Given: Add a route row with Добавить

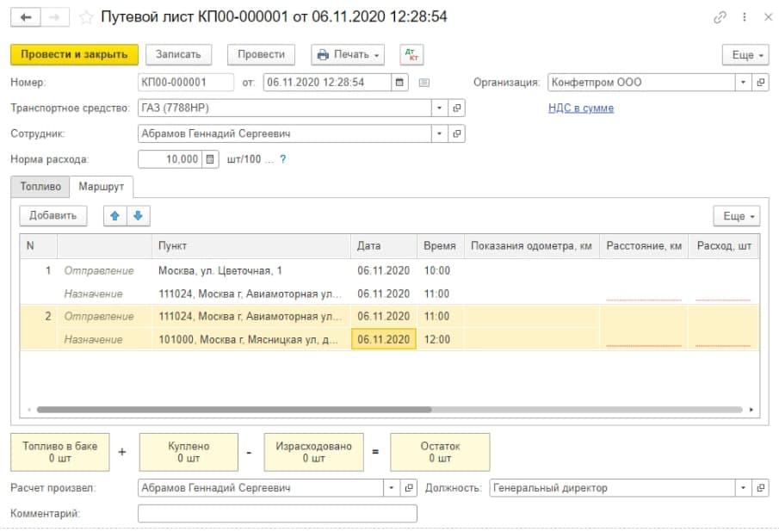Looking at the screenshot, I should (x=53, y=215).
